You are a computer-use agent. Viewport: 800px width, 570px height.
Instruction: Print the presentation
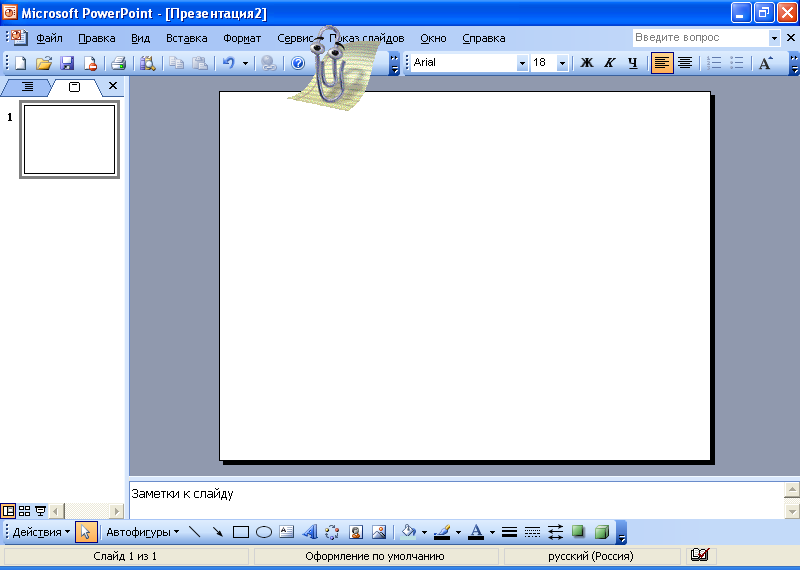pyautogui.click(x=118, y=63)
